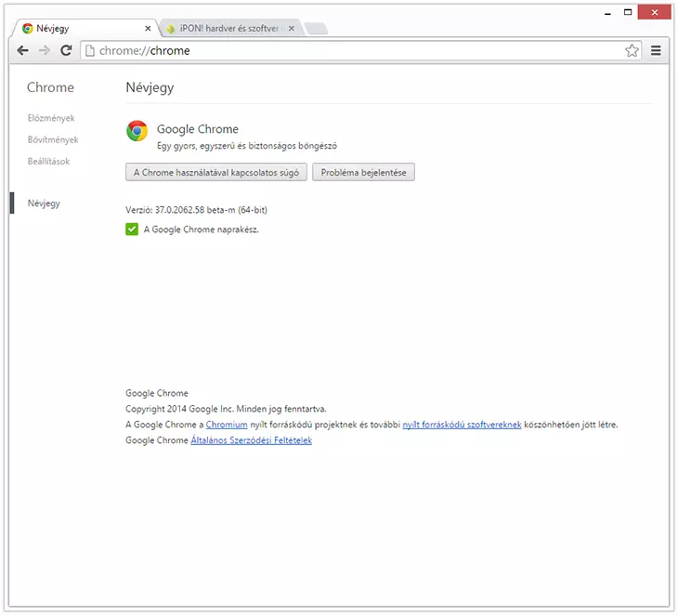Viewport: 678px width, 616px height.
Task: Click the page icon in the address bar
Action: [x=90, y=50]
